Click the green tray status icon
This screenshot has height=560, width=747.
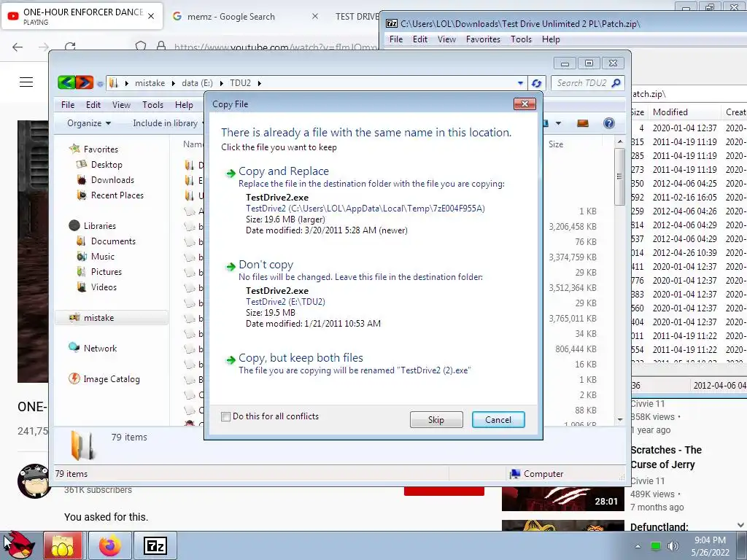(656, 546)
